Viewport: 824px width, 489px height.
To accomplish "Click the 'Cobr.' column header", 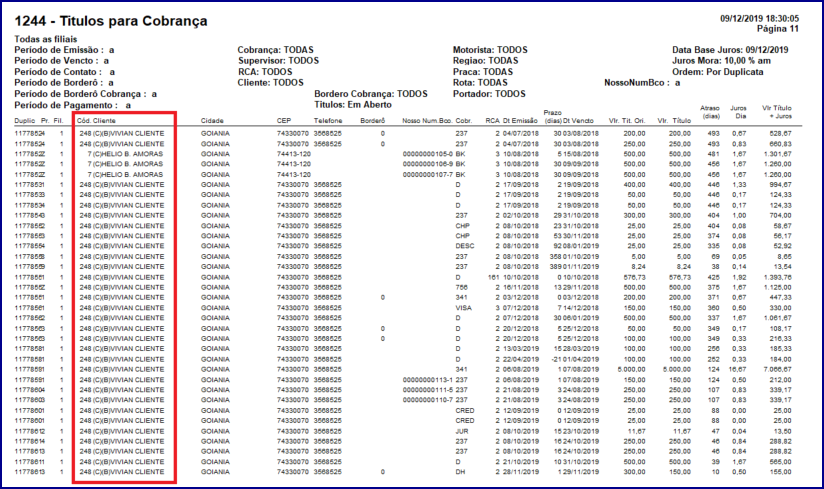I will click(x=464, y=121).
